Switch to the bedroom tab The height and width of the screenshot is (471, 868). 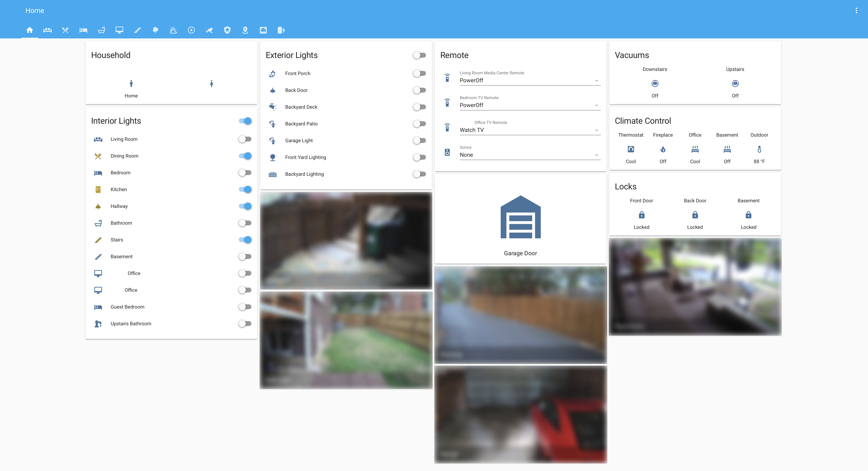click(x=83, y=30)
